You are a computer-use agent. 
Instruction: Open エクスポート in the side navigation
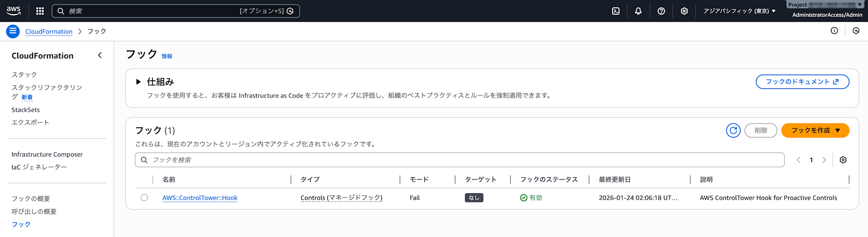tap(30, 123)
